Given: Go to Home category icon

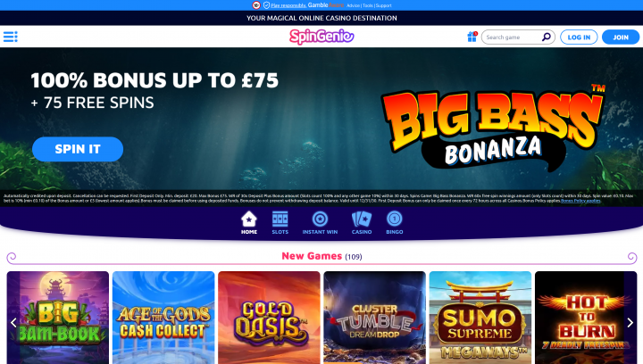Looking at the screenshot, I should 249,223.
